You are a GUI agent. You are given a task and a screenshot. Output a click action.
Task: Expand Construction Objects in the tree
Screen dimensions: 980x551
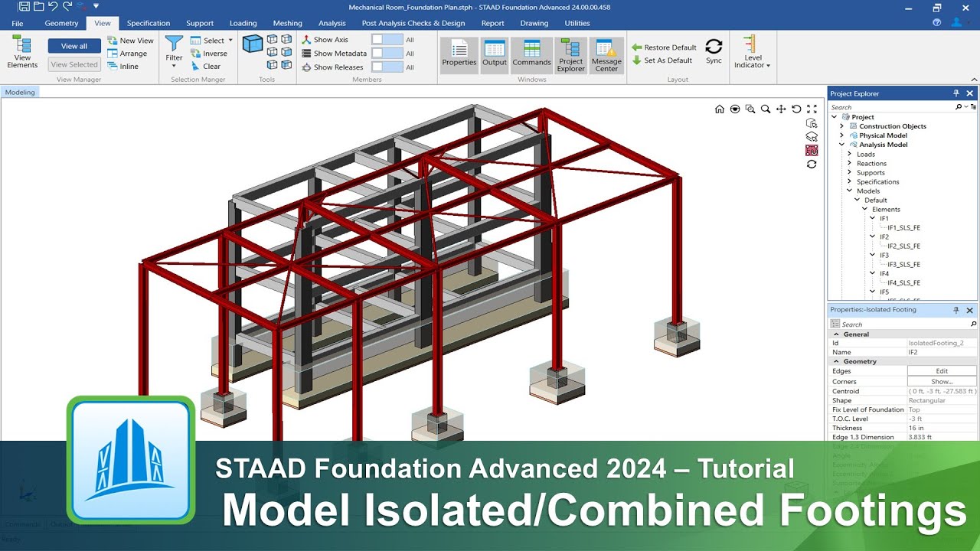(842, 126)
